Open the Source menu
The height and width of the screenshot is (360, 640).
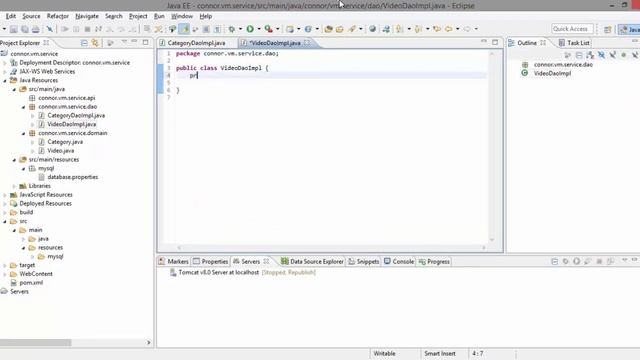31,16
